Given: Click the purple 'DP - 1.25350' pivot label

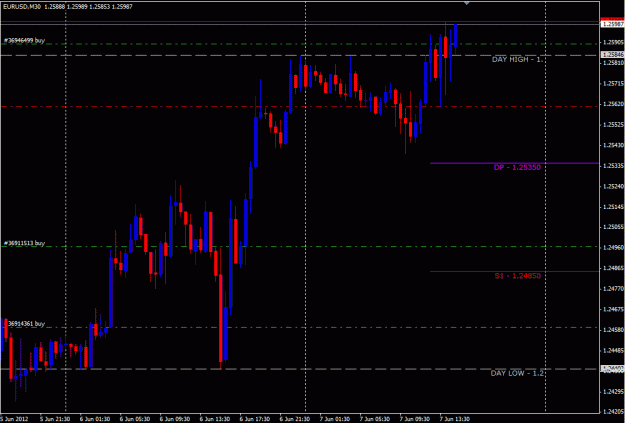Looking at the screenshot, I should click(x=517, y=167).
